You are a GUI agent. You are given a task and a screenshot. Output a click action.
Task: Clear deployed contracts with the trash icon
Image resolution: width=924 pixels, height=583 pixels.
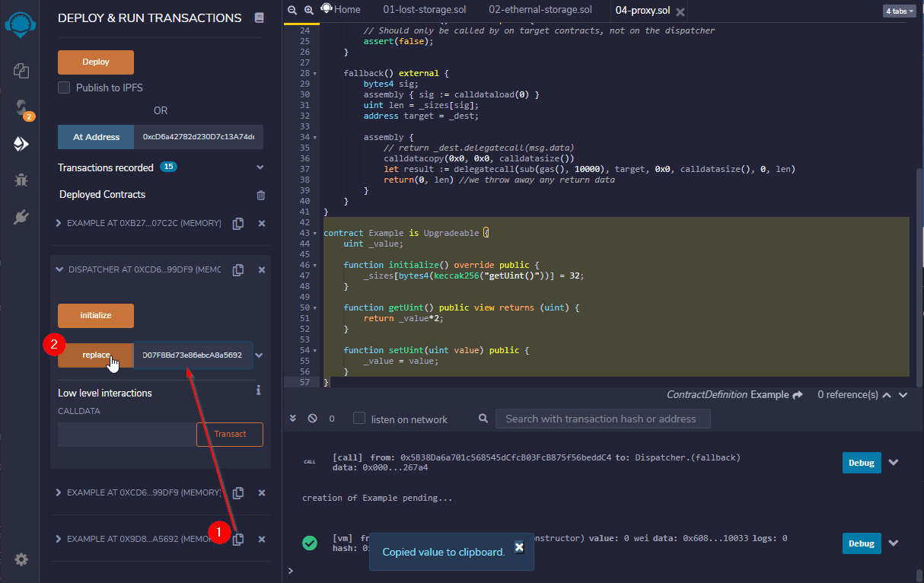coord(261,195)
